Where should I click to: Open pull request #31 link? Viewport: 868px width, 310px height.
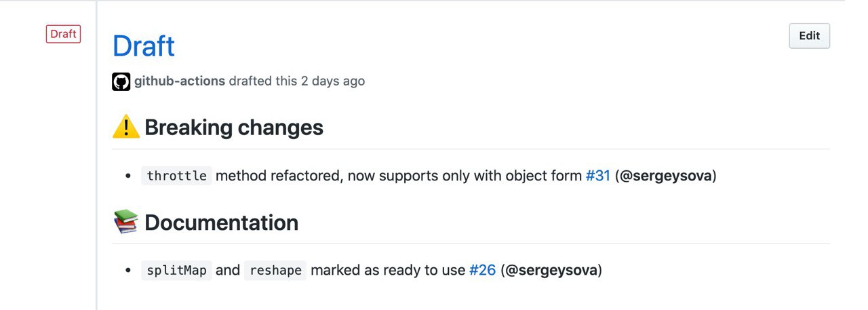point(598,176)
